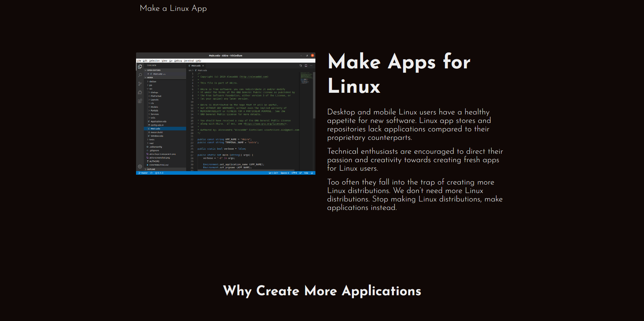Select the Search icon in the VSCodium activity bar
Image resolution: width=644 pixels, height=321 pixels.
pos(140,75)
